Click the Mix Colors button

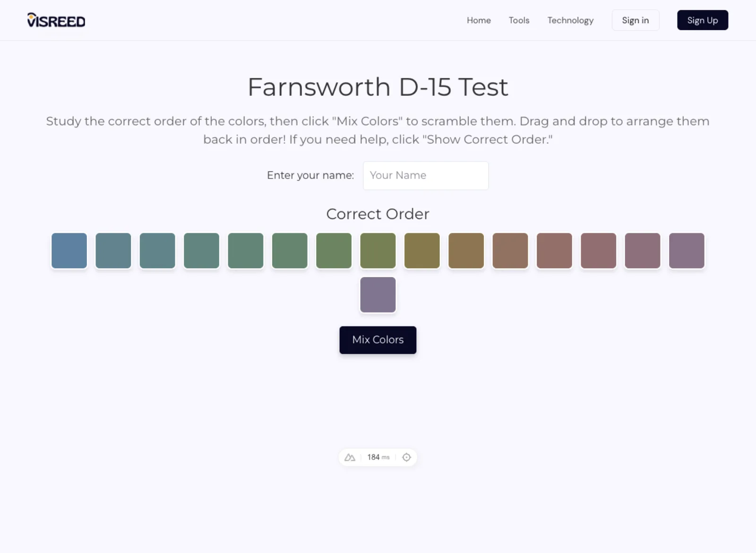point(378,340)
